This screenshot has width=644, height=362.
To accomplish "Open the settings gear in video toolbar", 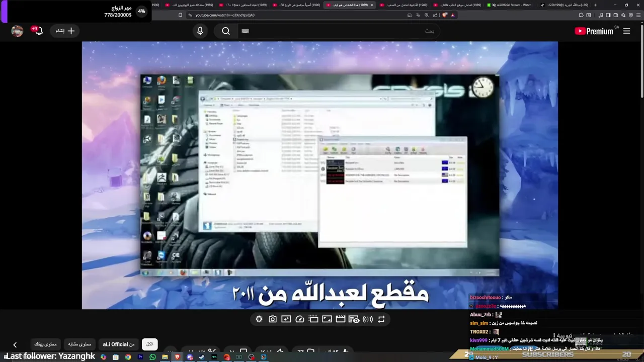I will tap(259, 319).
